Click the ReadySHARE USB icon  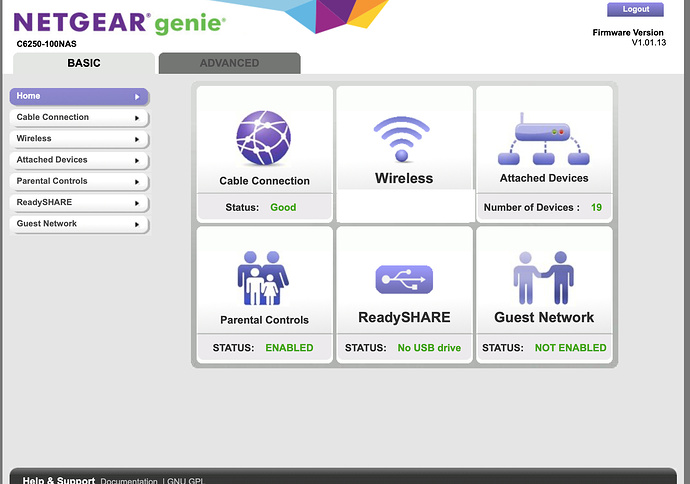pos(404,279)
